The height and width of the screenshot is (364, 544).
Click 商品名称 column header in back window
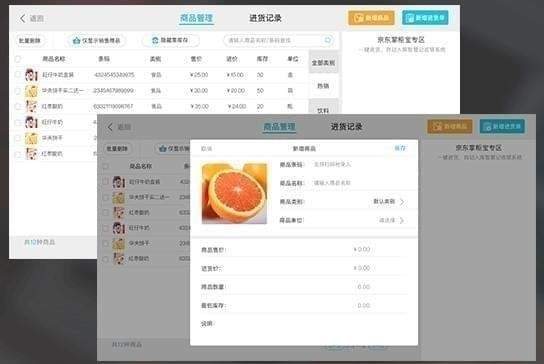(54, 59)
